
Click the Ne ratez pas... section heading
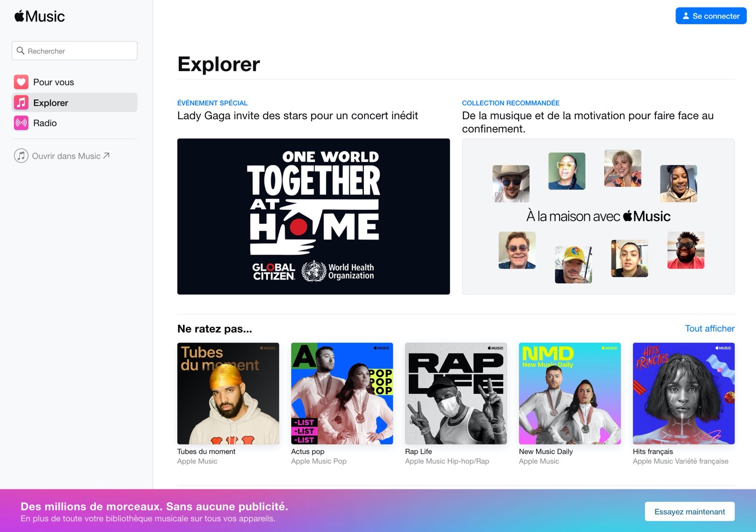214,329
